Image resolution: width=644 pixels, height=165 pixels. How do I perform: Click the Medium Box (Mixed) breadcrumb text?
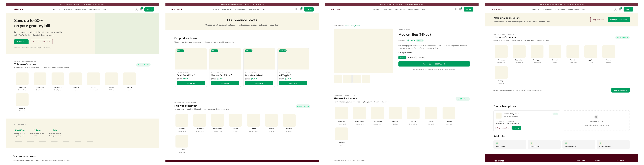click(352, 26)
